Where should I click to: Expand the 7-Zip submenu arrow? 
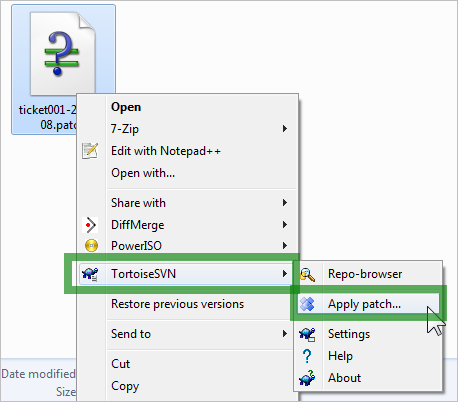click(x=285, y=128)
